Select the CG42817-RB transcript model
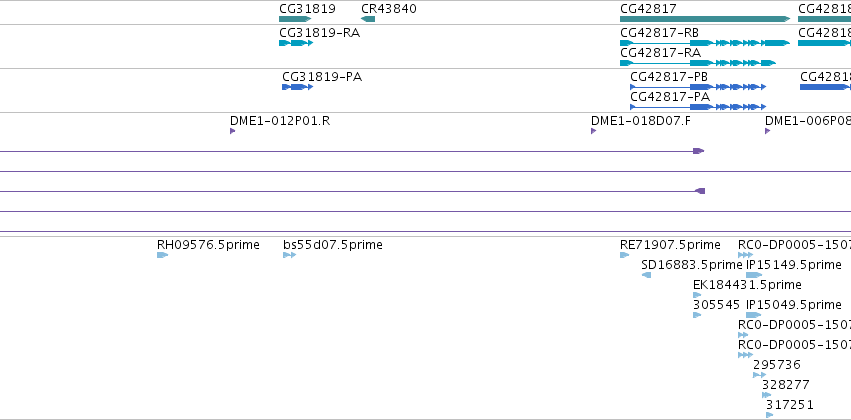 pyautogui.click(x=705, y=43)
